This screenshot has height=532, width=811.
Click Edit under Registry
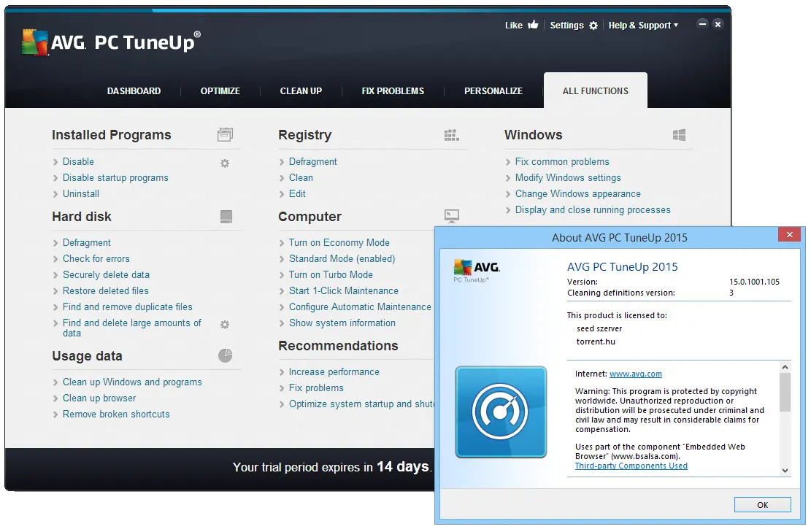tap(297, 194)
